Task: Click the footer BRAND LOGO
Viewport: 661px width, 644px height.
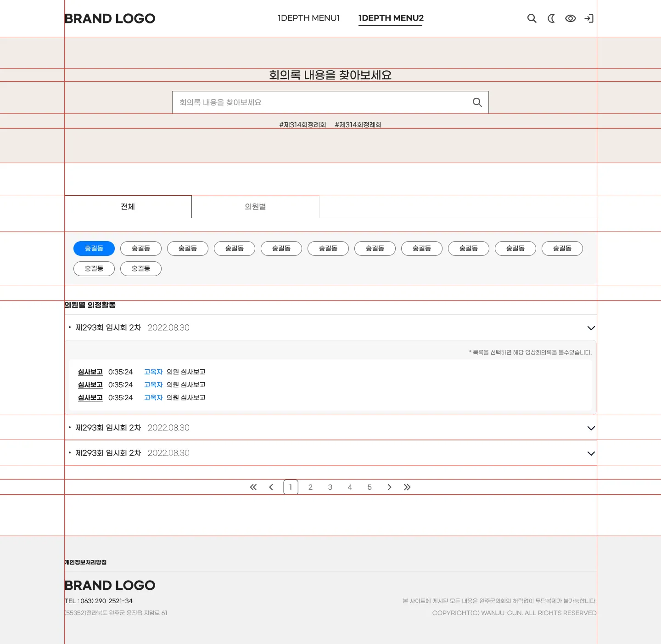Action: (x=110, y=585)
